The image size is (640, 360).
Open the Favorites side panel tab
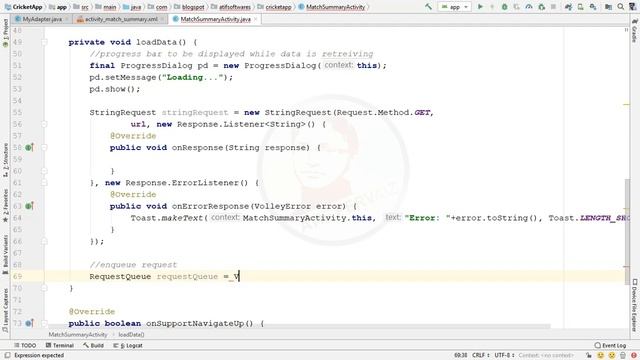5,206
